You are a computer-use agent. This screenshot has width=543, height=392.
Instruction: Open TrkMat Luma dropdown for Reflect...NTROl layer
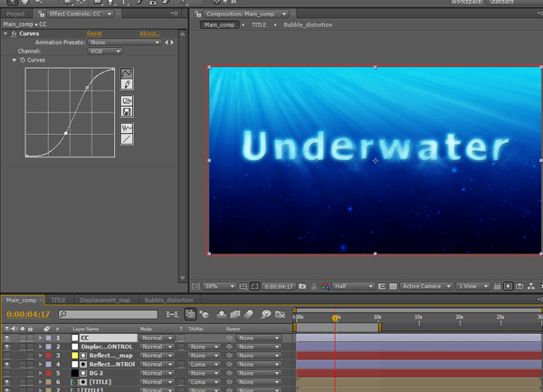[204, 364]
